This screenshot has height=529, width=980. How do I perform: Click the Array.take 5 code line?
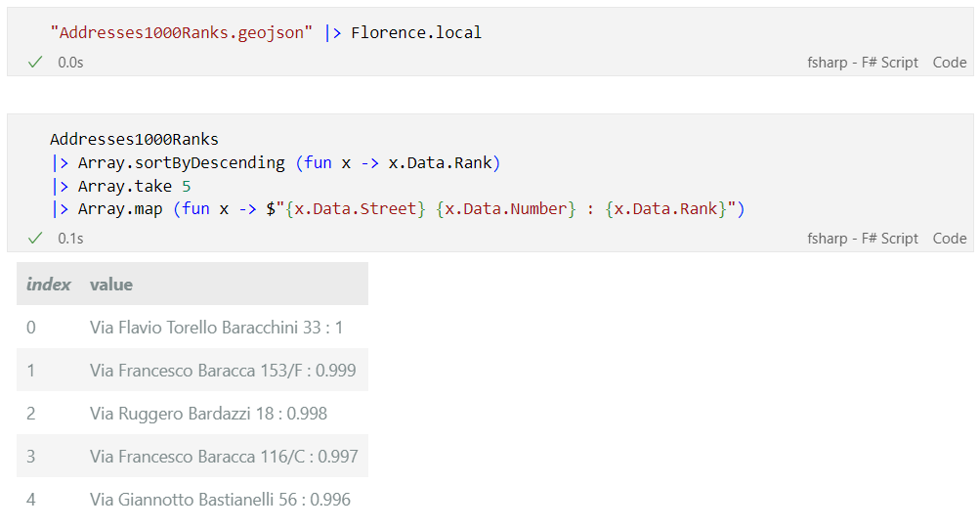[x=121, y=187]
